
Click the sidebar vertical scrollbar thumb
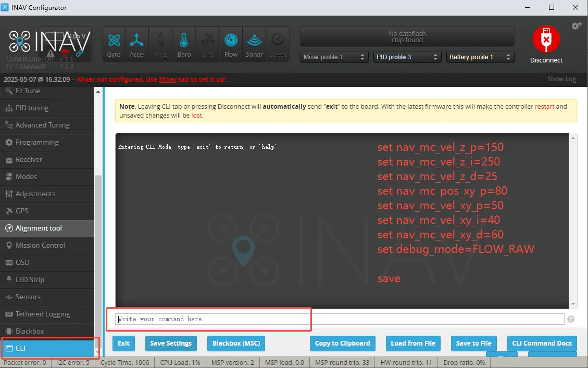(98, 262)
